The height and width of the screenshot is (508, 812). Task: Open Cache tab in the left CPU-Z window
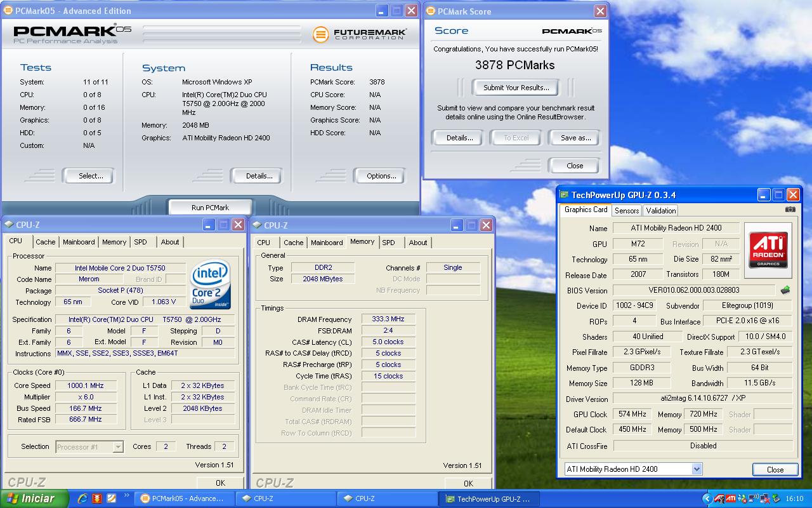pyautogui.click(x=46, y=242)
